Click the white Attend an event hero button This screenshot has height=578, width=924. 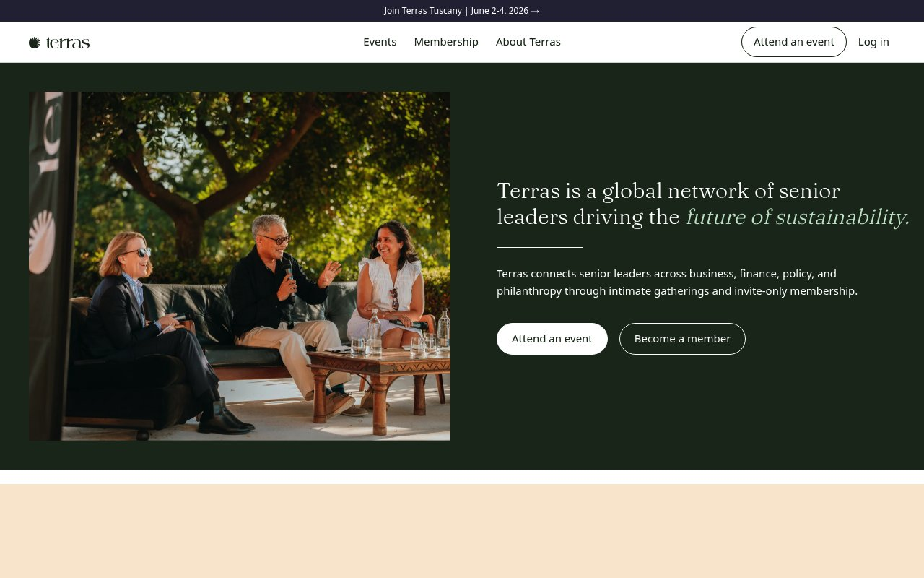(552, 339)
